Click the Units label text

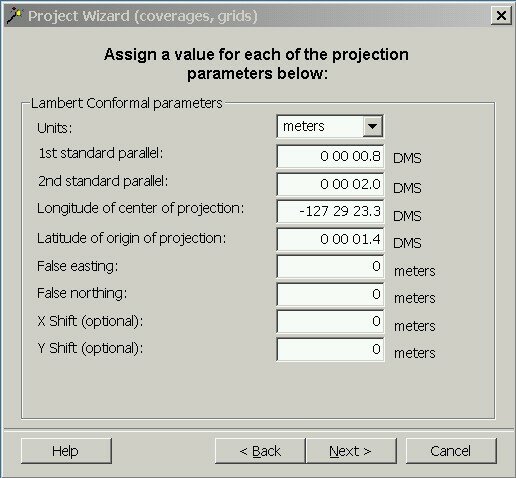(x=55, y=128)
